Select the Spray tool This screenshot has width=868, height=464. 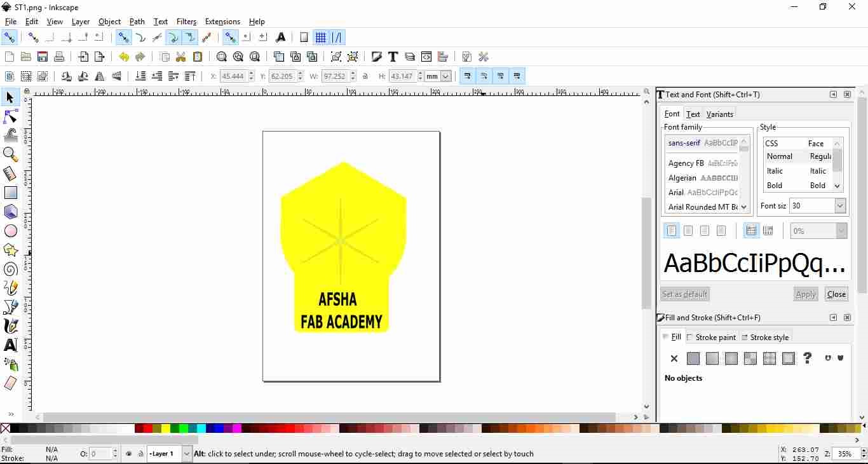pyautogui.click(x=10, y=364)
